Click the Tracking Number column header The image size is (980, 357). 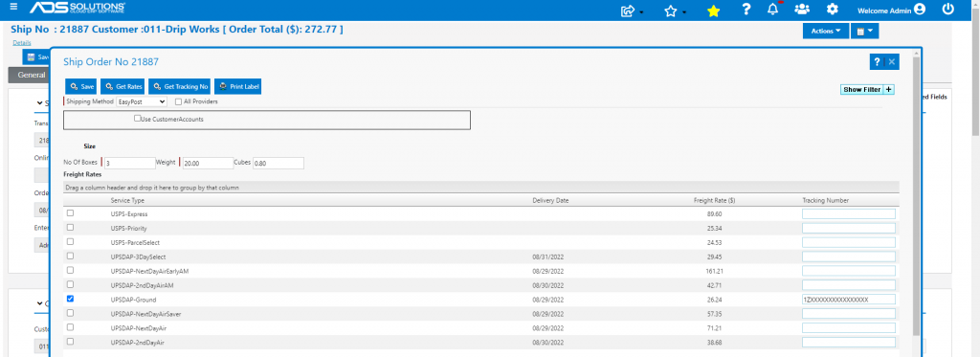[x=826, y=200]
